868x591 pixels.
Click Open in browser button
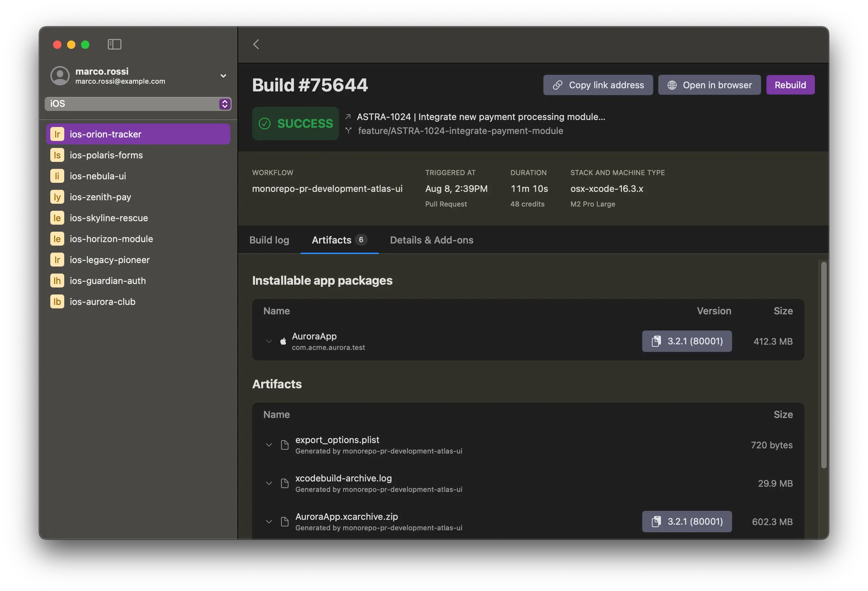pyautogui.click(x=709, y=85)
